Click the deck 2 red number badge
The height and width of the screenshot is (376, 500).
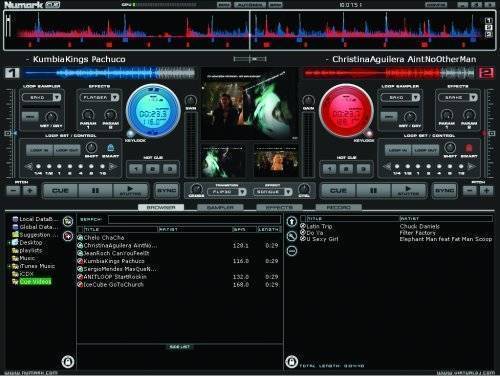coord(486,73)
